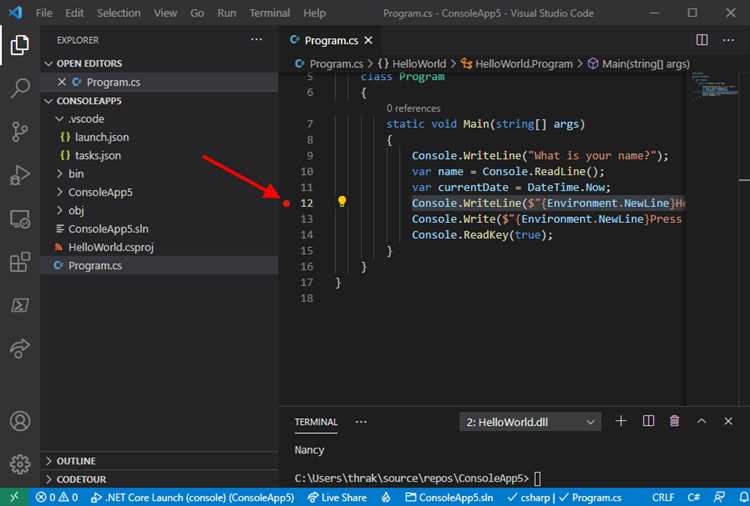Maximize the terminal panel size

pos(701,421)
